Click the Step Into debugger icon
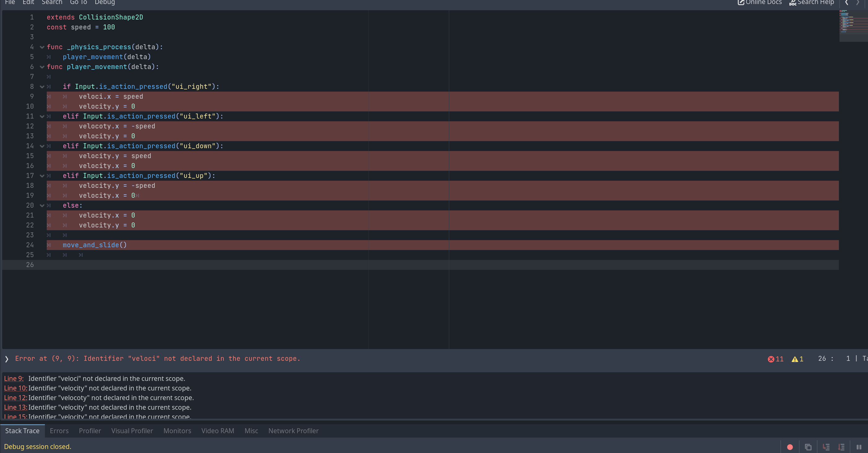Screen dimensions: 868x453 (x=826, y=447)
